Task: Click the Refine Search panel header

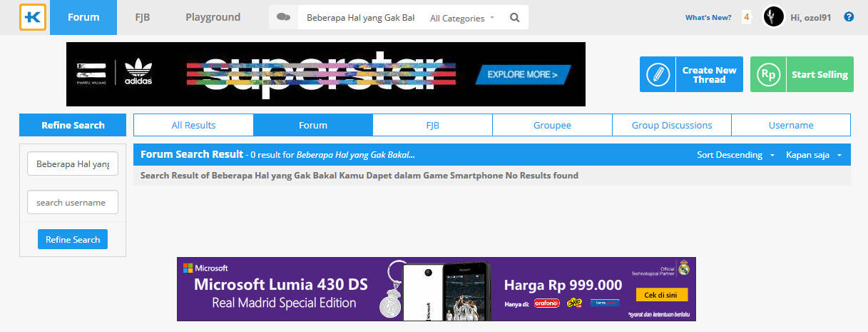Action: pos(73,125)
